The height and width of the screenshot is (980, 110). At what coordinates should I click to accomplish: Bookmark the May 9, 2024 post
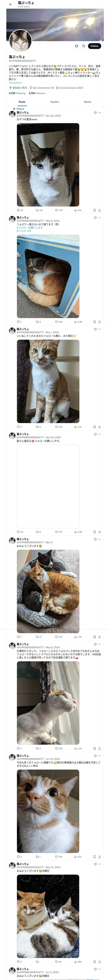(x=95, y=748)
